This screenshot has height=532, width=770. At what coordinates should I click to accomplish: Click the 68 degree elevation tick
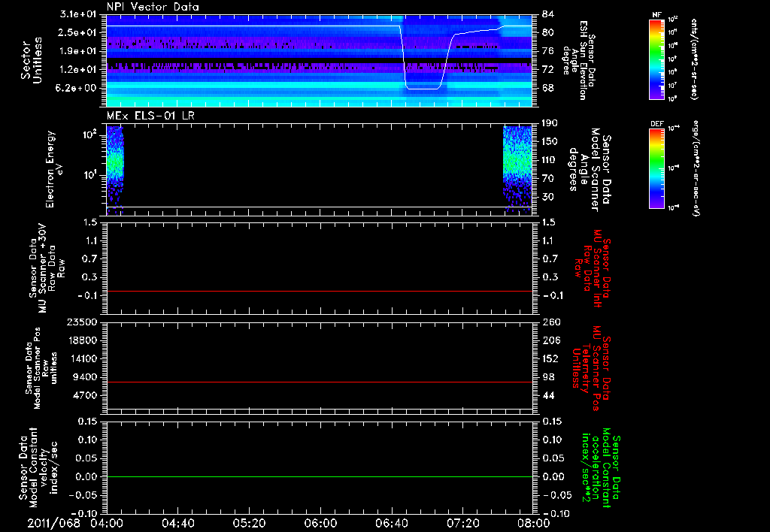point(547,88)
